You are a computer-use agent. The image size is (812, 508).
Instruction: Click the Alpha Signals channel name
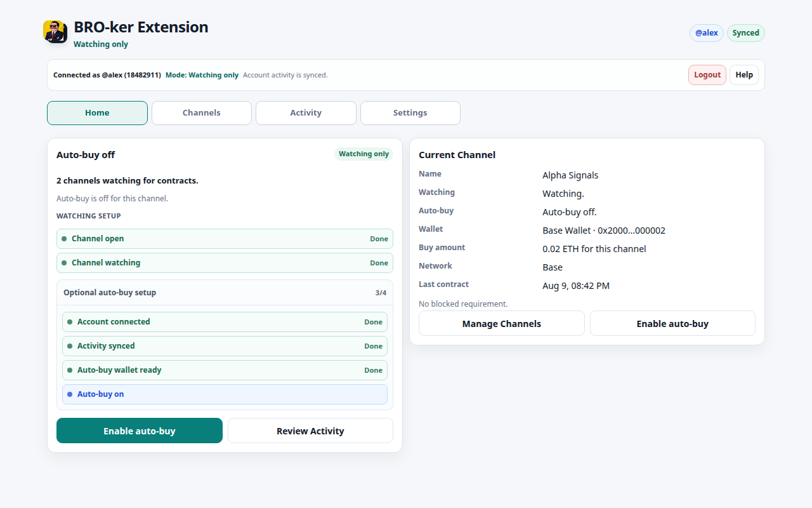[570, 175]
